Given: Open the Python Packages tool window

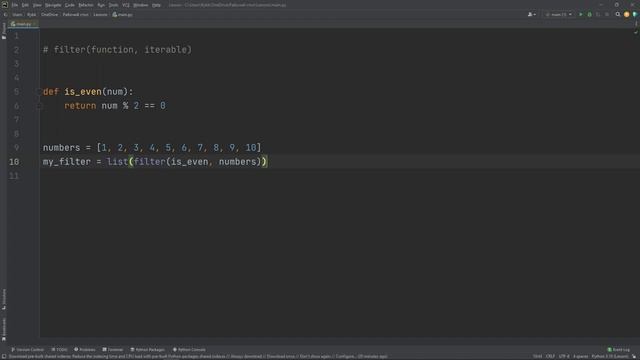Looking at the screenshot, I should [147, 350].
